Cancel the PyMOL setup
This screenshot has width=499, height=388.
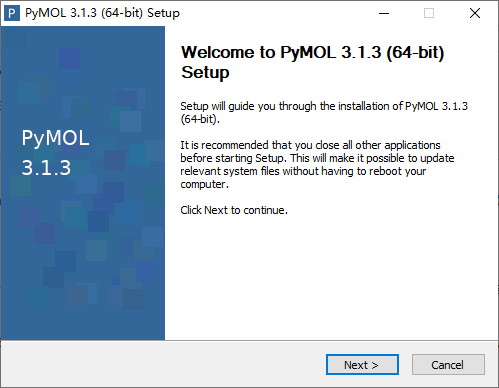tap(448, 365)
